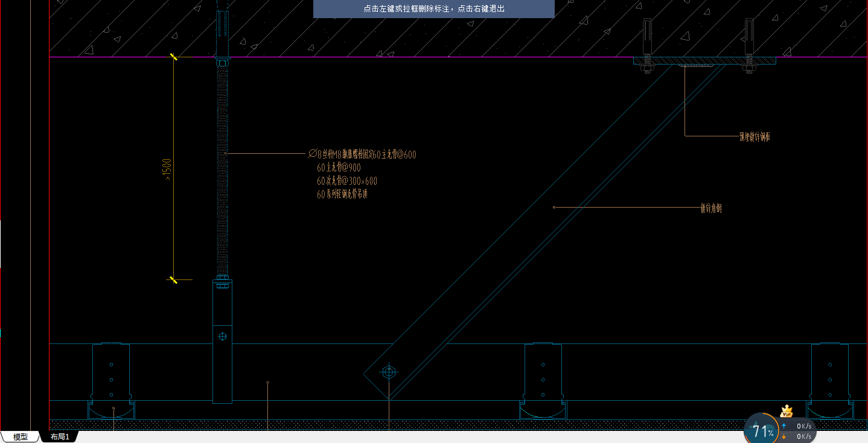Select the 60次龙骨@300×600 annotation text
Screen dimensions: 868x443
tap(347, 181)
